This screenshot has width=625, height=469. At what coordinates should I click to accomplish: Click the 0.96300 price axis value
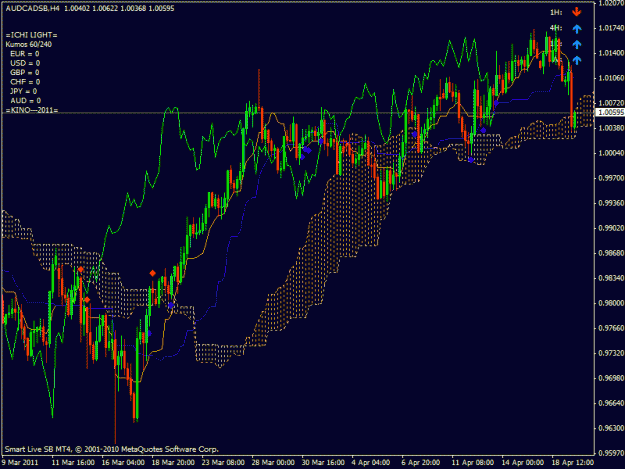611,428
